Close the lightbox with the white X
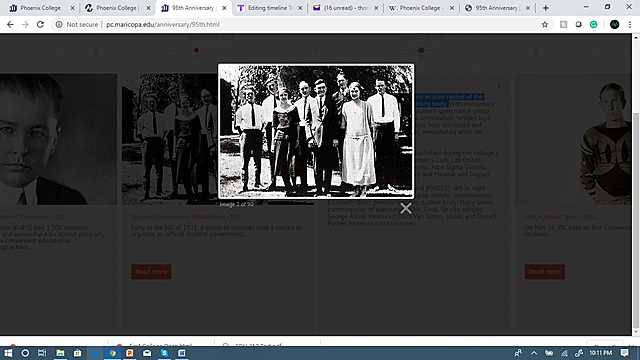The height and width of the screenshot is (360, 640). [406, 208]
